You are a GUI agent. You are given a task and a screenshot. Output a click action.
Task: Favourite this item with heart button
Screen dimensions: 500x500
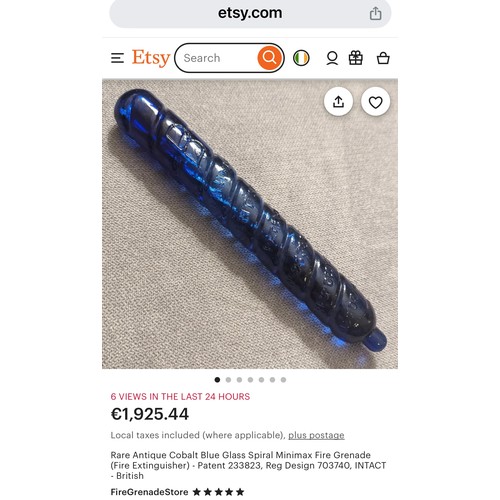(x=375, y=102)
